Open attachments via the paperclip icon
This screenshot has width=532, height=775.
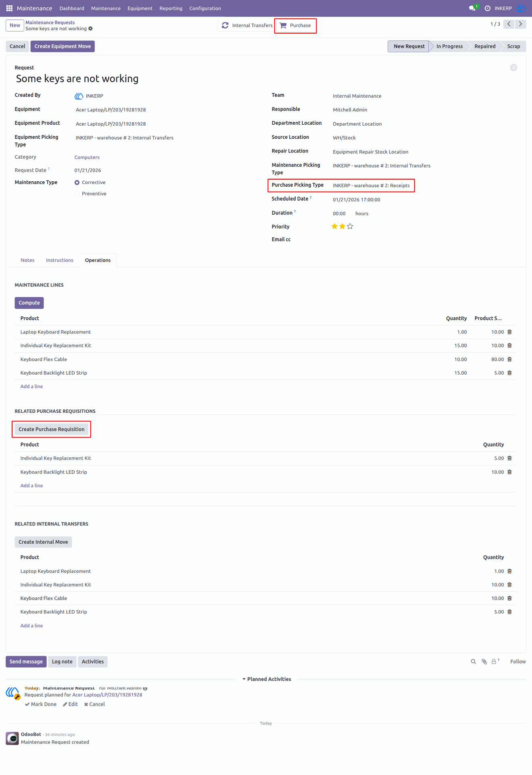pyautogui.click(x=484, y=662)
